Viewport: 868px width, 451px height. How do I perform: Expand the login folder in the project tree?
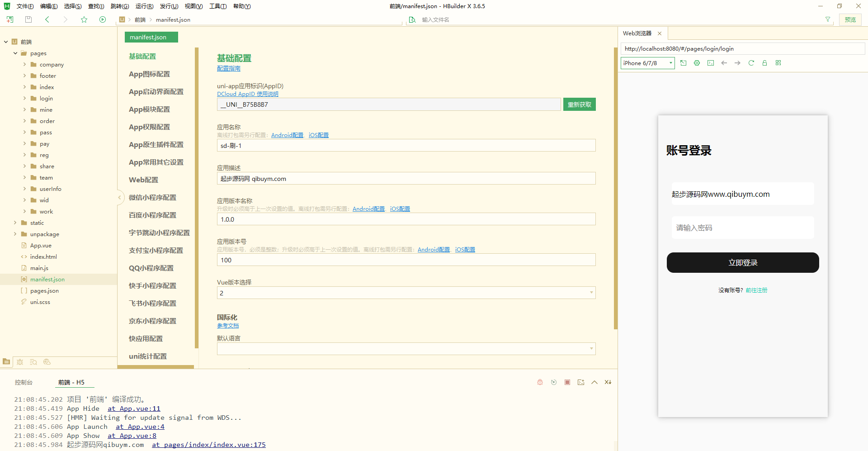pos(24,98)
